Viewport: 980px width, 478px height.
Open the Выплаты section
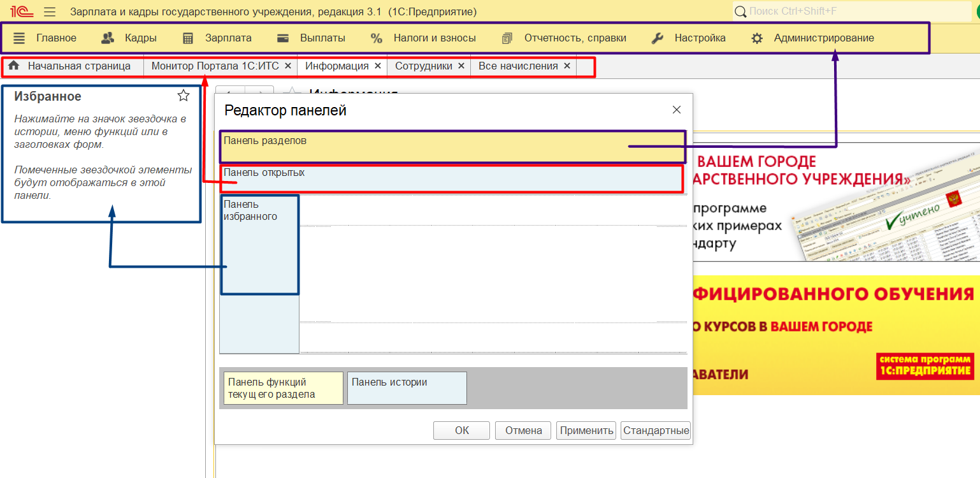pos(312,38)
